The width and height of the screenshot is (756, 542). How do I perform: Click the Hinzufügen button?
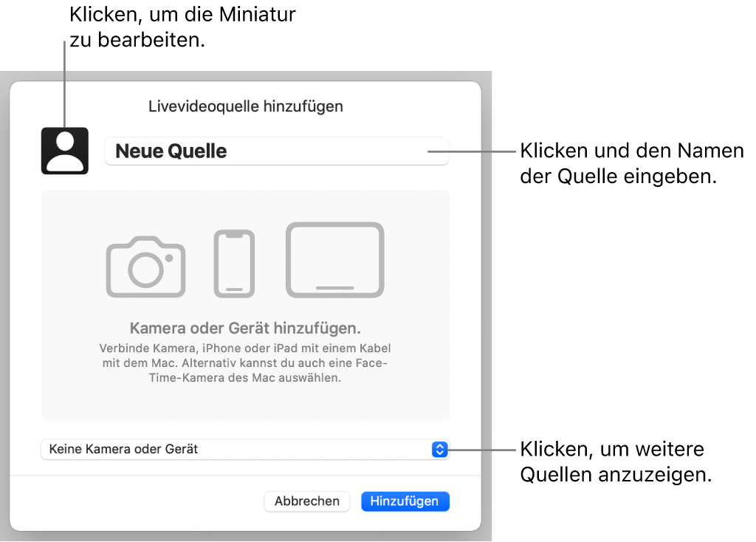[x=405, y=501]
